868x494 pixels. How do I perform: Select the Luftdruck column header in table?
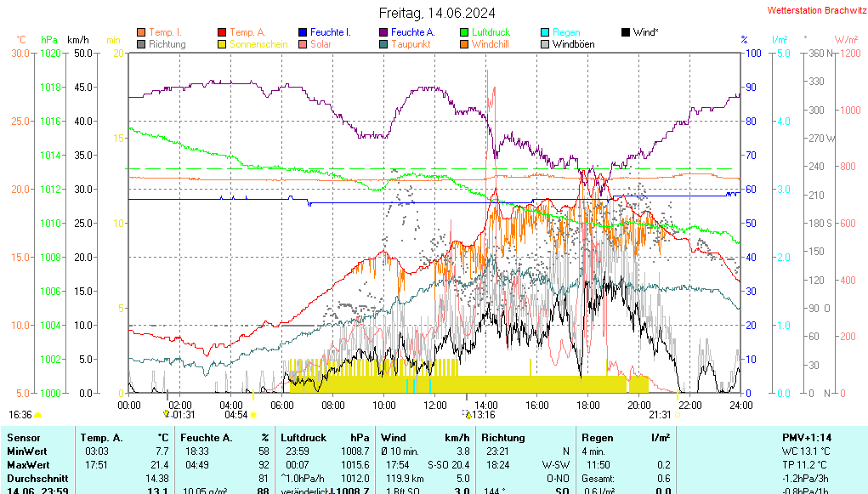(304, 437)
